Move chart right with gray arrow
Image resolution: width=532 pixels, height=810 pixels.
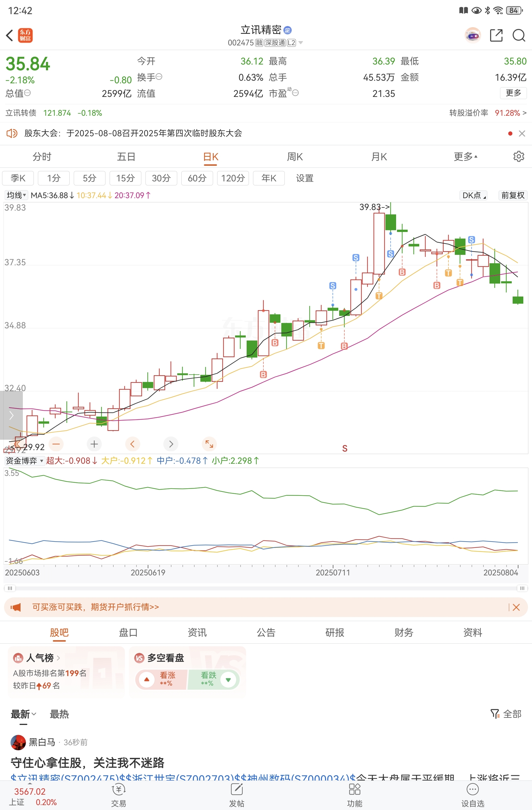tap(171, 444)
